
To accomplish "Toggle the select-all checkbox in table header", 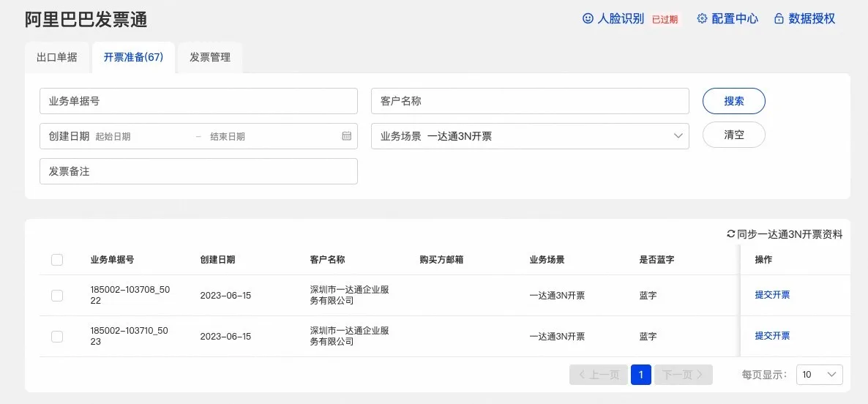I will click(57, 260).
